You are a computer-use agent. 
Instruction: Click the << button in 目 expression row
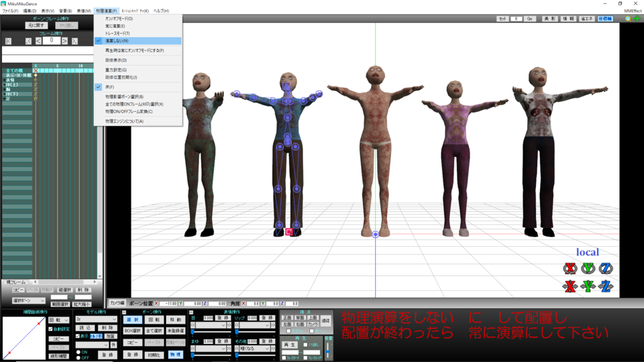[x=193, y=325]
